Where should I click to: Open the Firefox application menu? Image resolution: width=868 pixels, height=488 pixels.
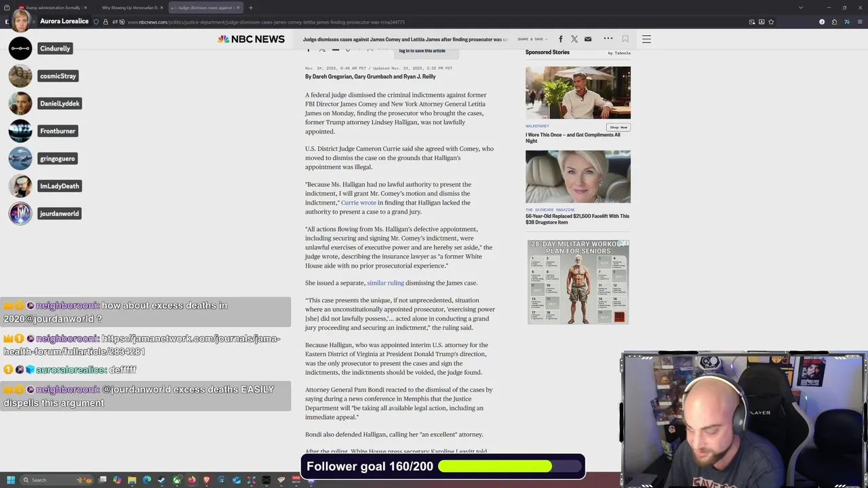(x=860, y=22)
